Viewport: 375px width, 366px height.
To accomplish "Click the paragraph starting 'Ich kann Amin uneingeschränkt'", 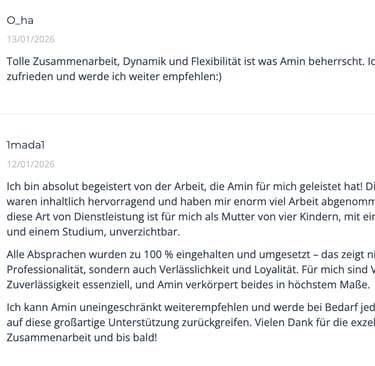I will click(x=191, y=322).
